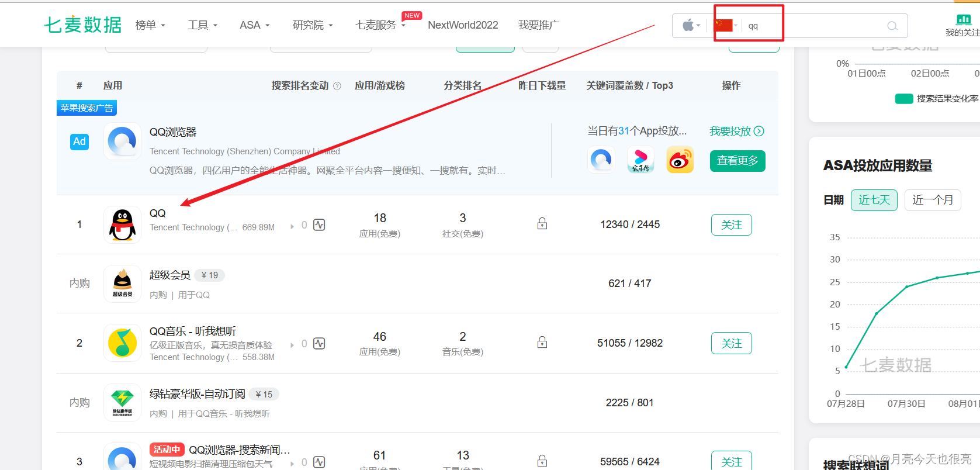Screen dimensions: 980x470
Task: Click QQ音乐 keyword coverage 51055 / 12982
Action: click(x=630, y=343)
